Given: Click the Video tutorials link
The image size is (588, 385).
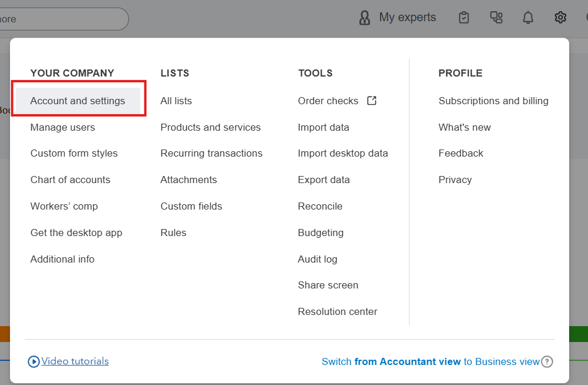Looking at the screenshot, I should pyautogui.click(x=75, y=361).
